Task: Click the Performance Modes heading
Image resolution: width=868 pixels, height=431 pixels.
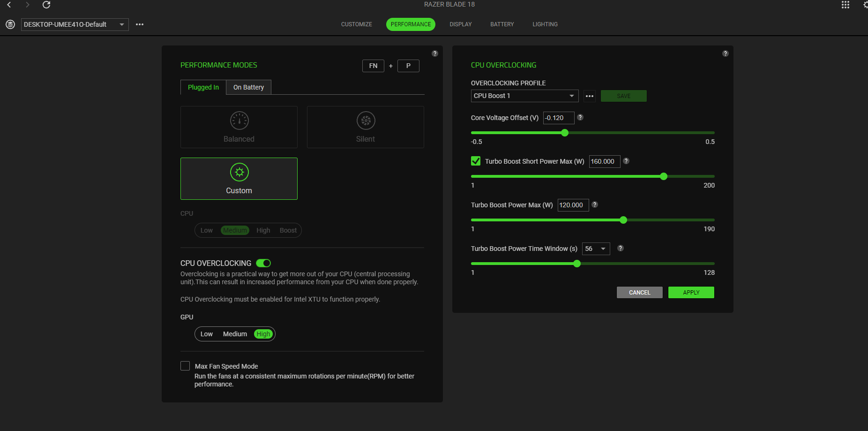Action: [x=219, y=65]
